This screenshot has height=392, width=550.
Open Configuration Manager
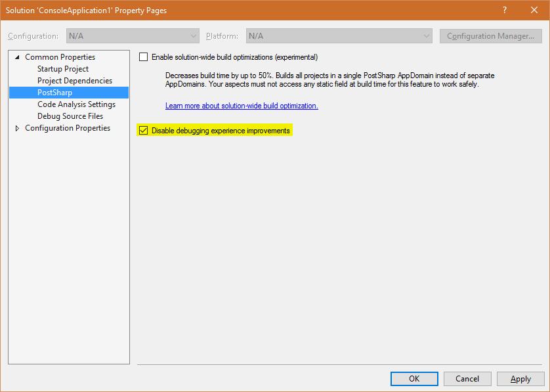point(490,36)
